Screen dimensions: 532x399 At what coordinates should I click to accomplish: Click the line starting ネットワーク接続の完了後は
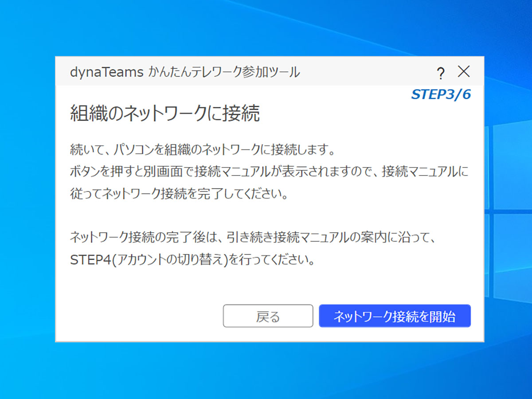pos(254,237)
